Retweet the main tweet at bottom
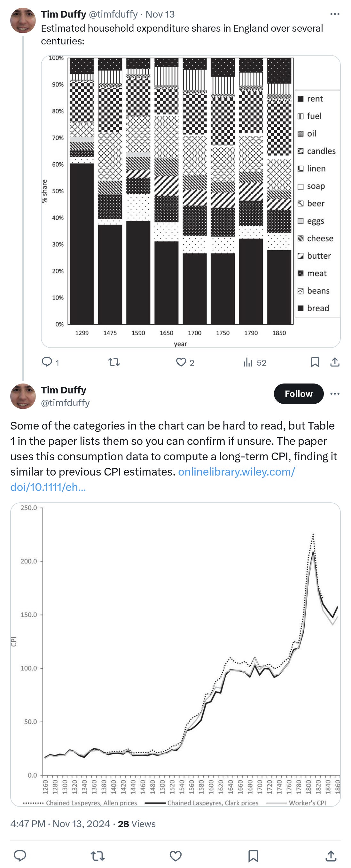The image size is (351, 868). [98, 856]
